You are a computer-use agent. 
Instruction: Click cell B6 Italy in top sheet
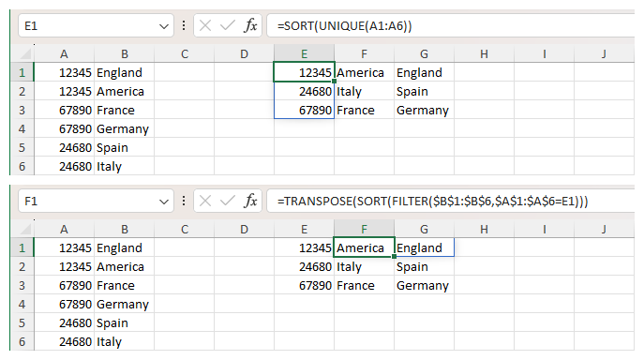click(x=125, y=166)
